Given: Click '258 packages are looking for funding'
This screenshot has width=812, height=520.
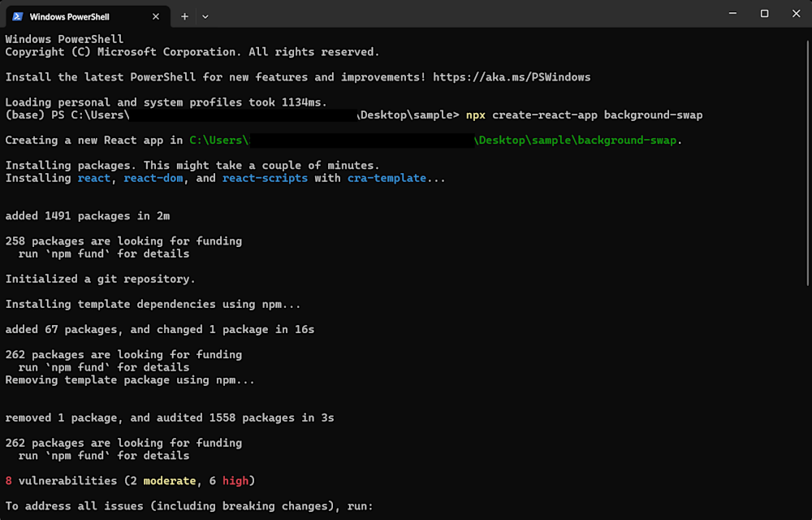Looking at the screenshot, I should pyautogui.click(x=123, y=241).
